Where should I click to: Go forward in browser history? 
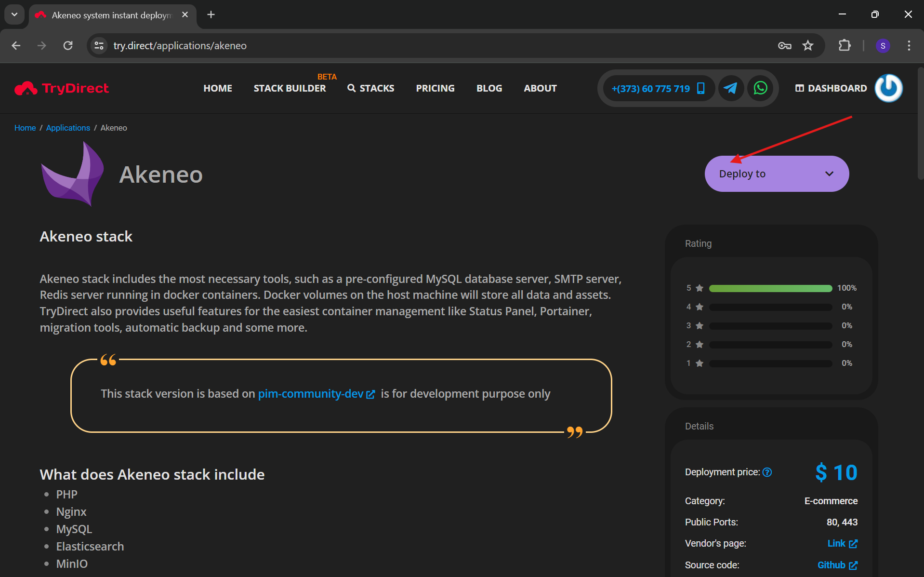[42, 45]
